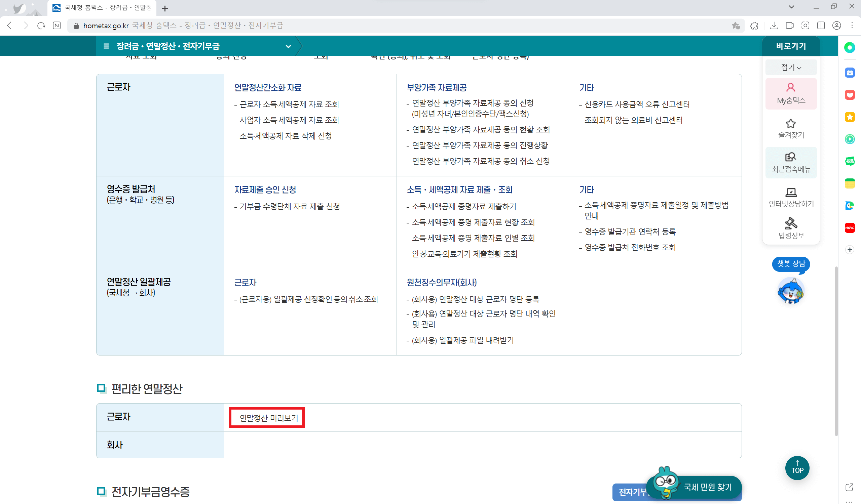The image size is (861, 504).
Task: Add sidebar app with plus icon
Action: 849,250
